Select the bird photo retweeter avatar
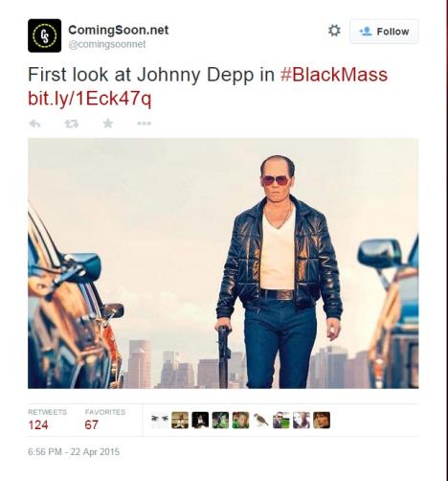This screenshot has height=481, width=448. 260,420
